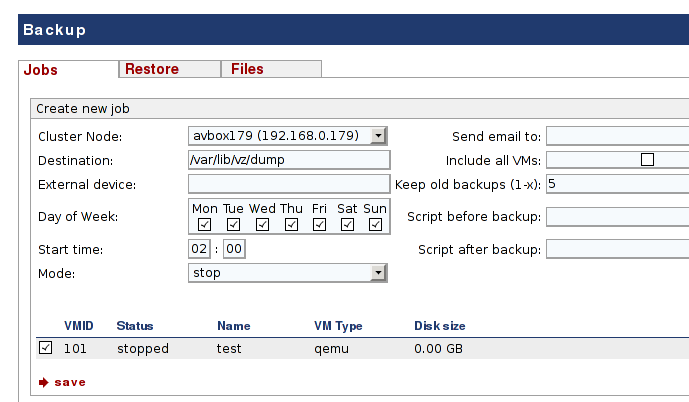
Task: Enable the Include all VMs checkbox
Action: click(647, 159)
